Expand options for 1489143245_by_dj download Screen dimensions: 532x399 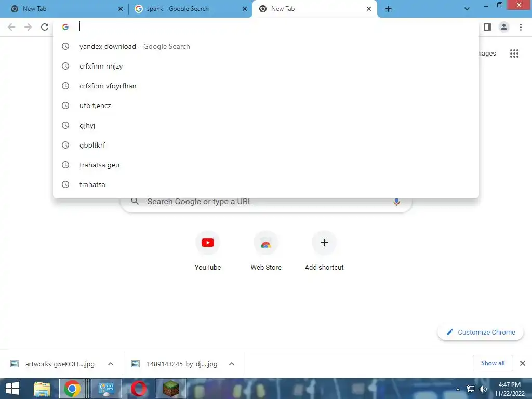[232, 364]
